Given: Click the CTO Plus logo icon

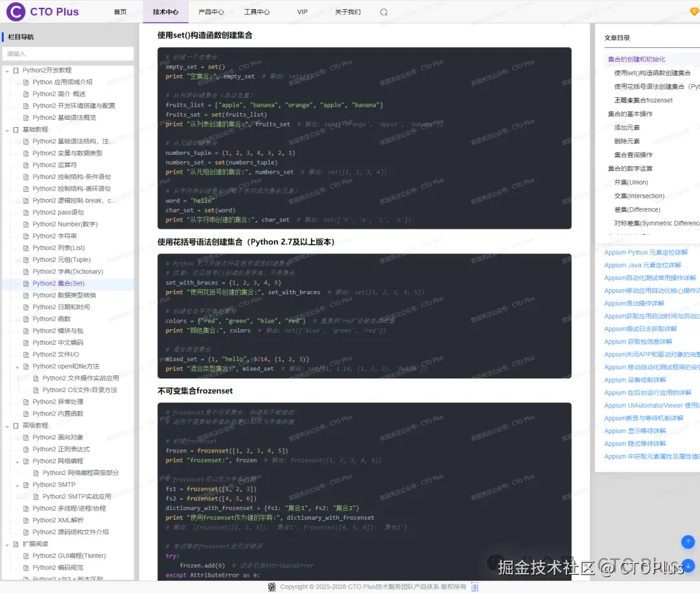Looking at the screenshot, I should tap(16, 12).
